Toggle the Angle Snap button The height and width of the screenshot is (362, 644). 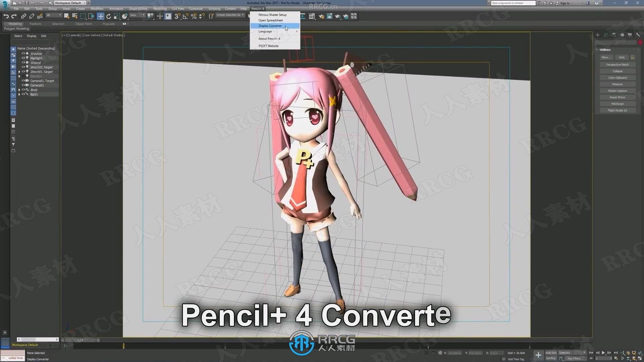click(185, 16)
